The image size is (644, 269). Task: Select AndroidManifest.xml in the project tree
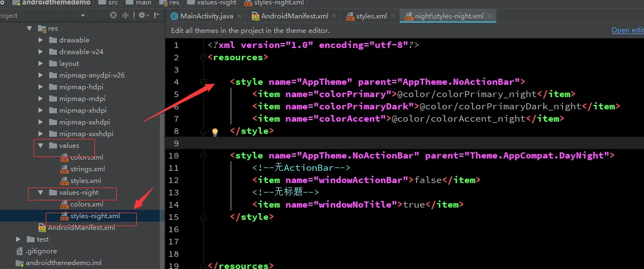pyautogui.click(x=82, y=228)
